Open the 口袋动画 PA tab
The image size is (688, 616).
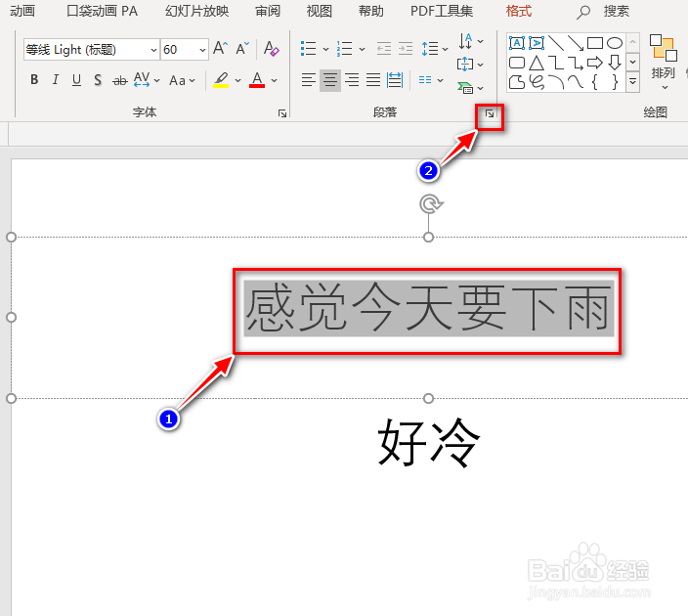[102, 11]
